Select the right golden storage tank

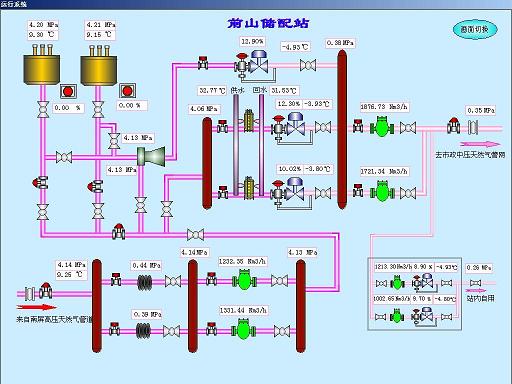coord(99,66)
